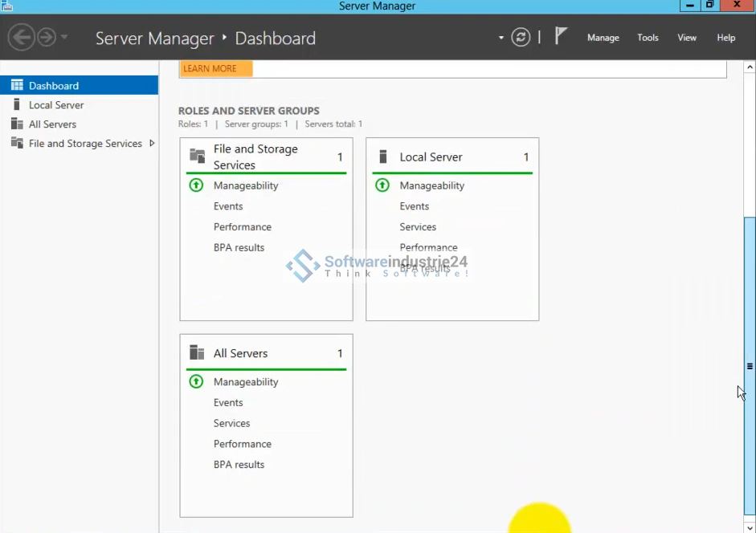Click the File and Storage Services tile icon

pyautogui.click(x=197, y=156)
